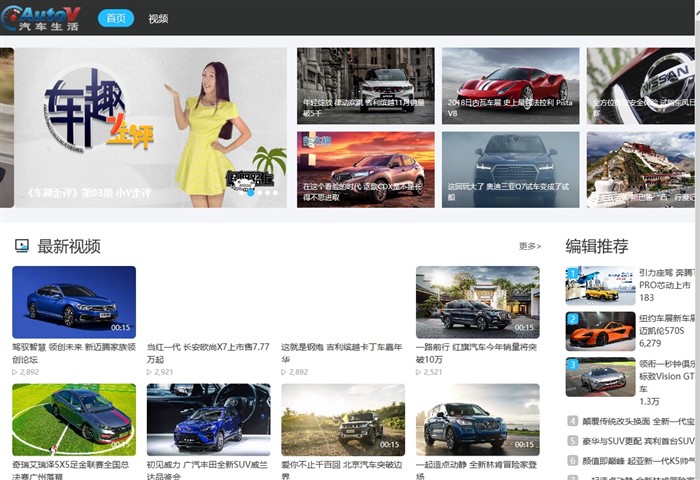Click the 6,279 view count

coord(650,343)
